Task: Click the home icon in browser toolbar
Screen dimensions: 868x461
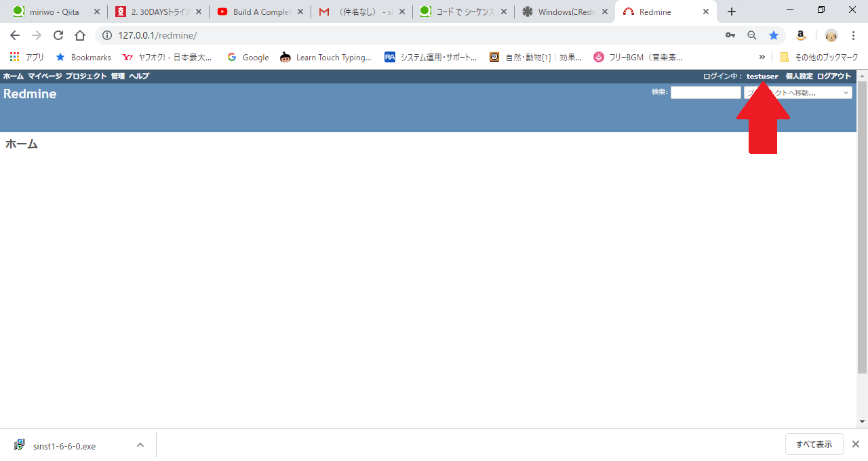Action: click(79, 35)
